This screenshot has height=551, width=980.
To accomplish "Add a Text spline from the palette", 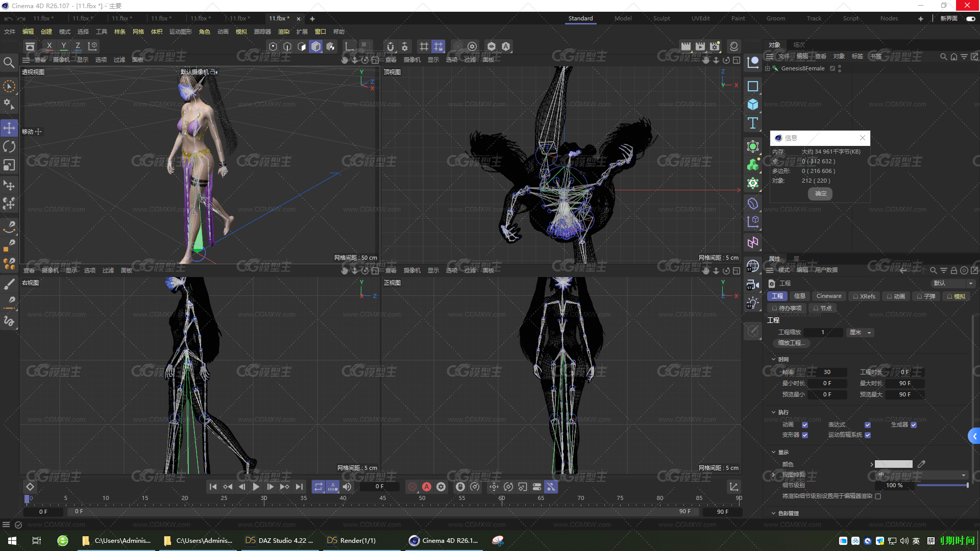I will tap(752, 123).
